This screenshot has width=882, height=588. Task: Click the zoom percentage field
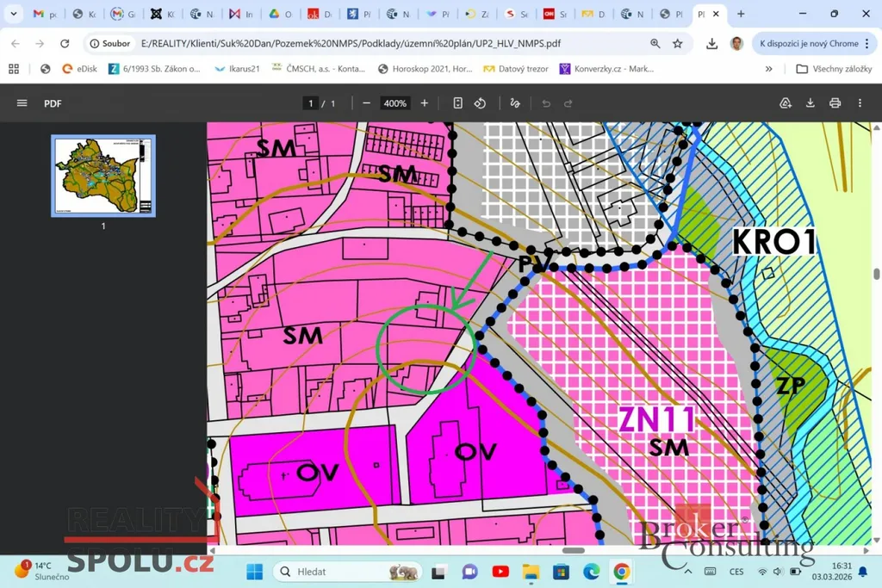[395, 103]
